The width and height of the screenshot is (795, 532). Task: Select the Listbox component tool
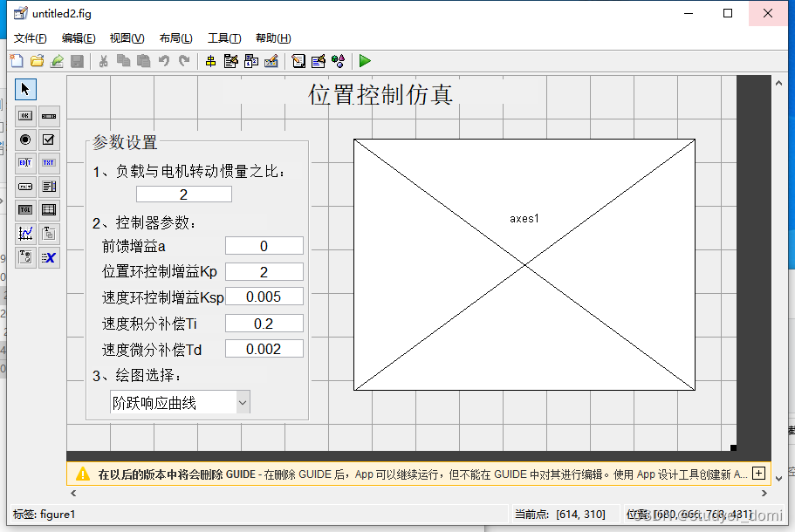(x=49, y=187)
